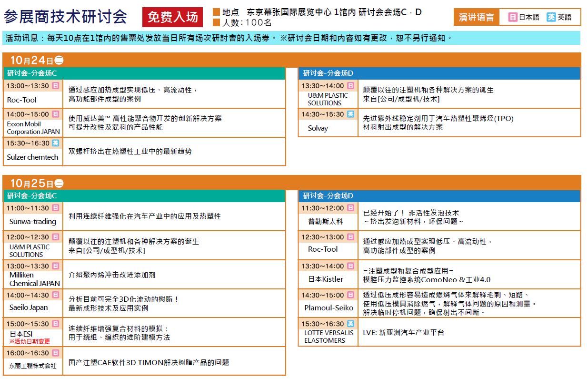Click the 16:00~16:30 time slot
Image resolution: width=588 pixels, height=379 pixels.
28,353
